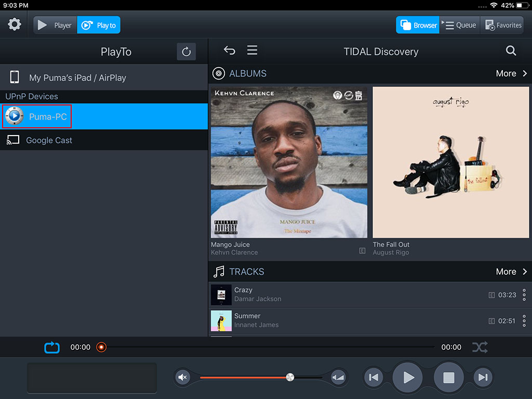Switch to the Player tab
Screen dimensions: 532x399
tap(55, 25)
